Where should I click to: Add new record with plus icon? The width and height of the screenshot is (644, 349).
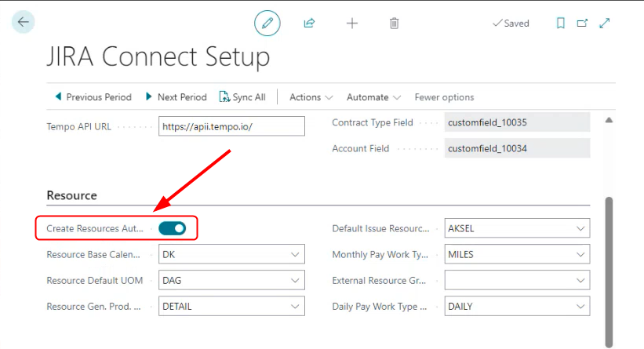[x=352, y=24]
